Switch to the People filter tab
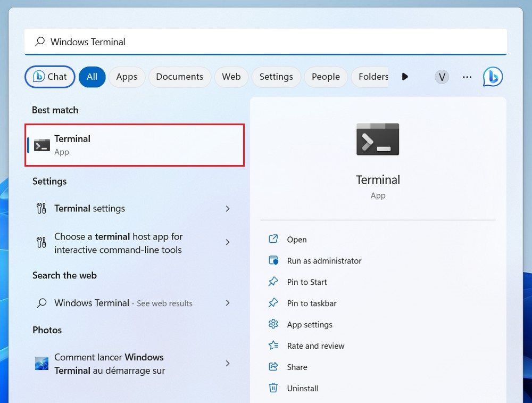Viewport: 532px width, 403px height. 326,77
